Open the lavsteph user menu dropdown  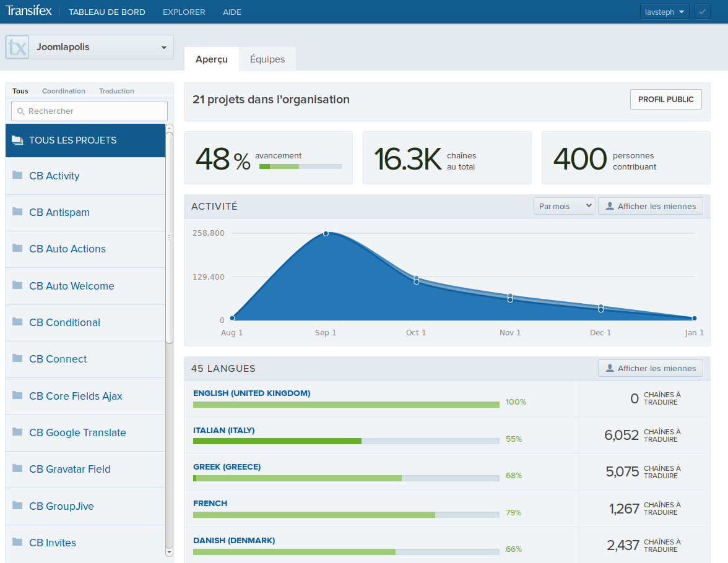664,12
